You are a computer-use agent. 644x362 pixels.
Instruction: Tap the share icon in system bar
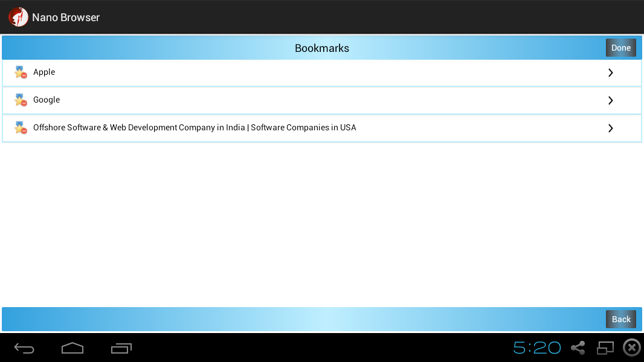pos(578,348)
